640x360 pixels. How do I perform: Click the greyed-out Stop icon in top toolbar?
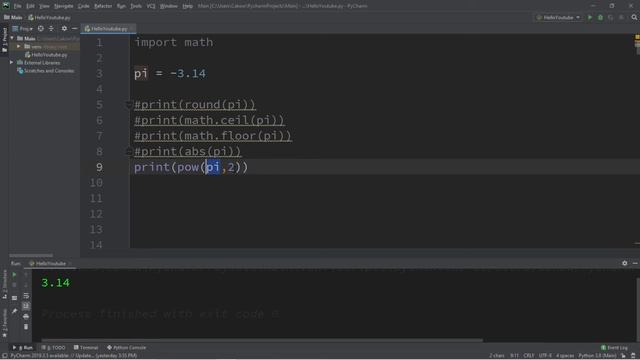click(621, 18)
